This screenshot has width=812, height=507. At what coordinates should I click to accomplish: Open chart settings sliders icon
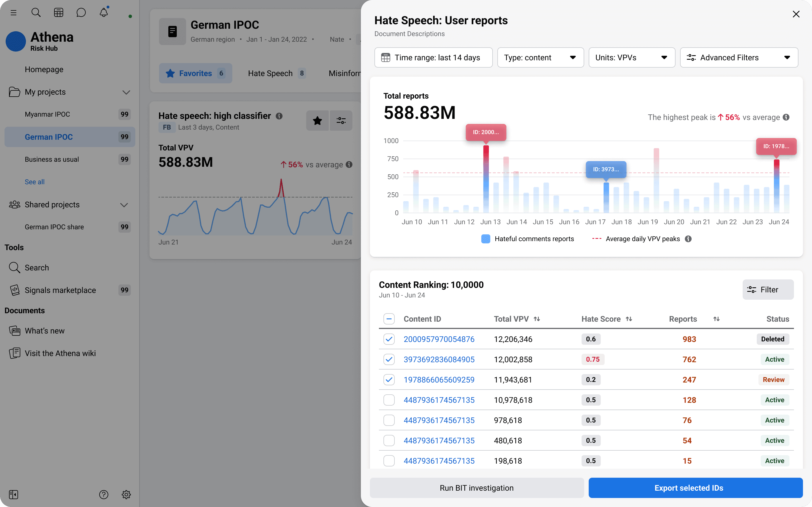coord(341,120)
